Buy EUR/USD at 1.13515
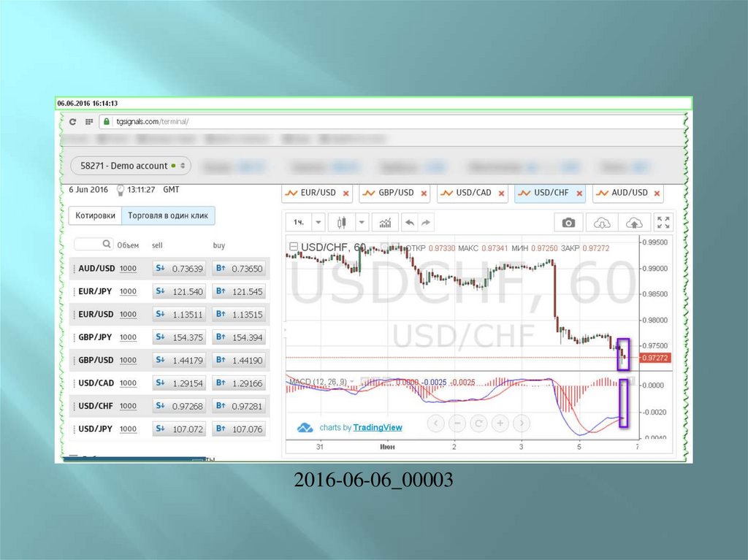 (x=239, y=314)
